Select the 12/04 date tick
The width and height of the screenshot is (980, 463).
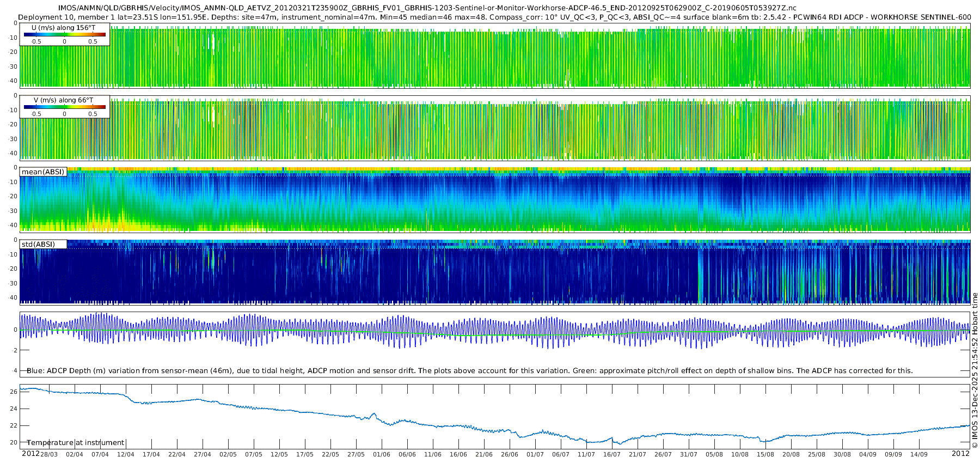126,454
